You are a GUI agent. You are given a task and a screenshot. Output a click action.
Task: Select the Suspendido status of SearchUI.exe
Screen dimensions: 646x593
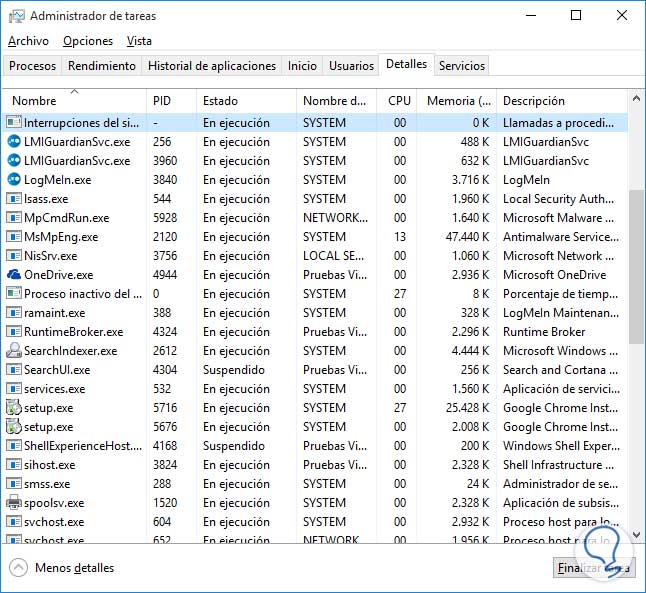[234, 370]
